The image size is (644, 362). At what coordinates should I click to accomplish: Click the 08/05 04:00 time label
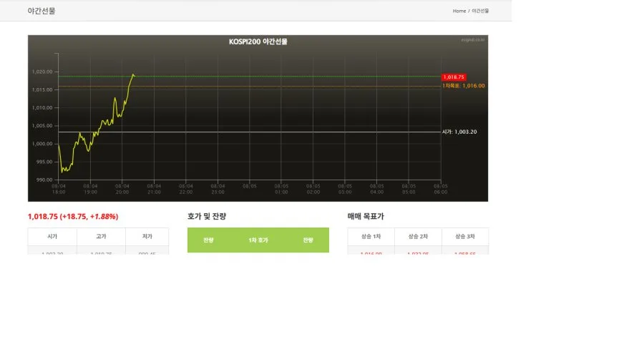pos(376,189)
